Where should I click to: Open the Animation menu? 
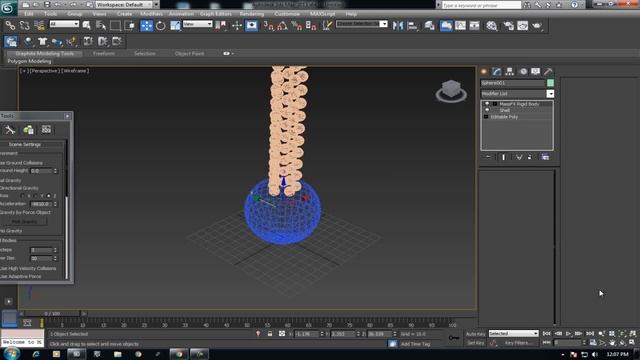[x=181, y=14]
